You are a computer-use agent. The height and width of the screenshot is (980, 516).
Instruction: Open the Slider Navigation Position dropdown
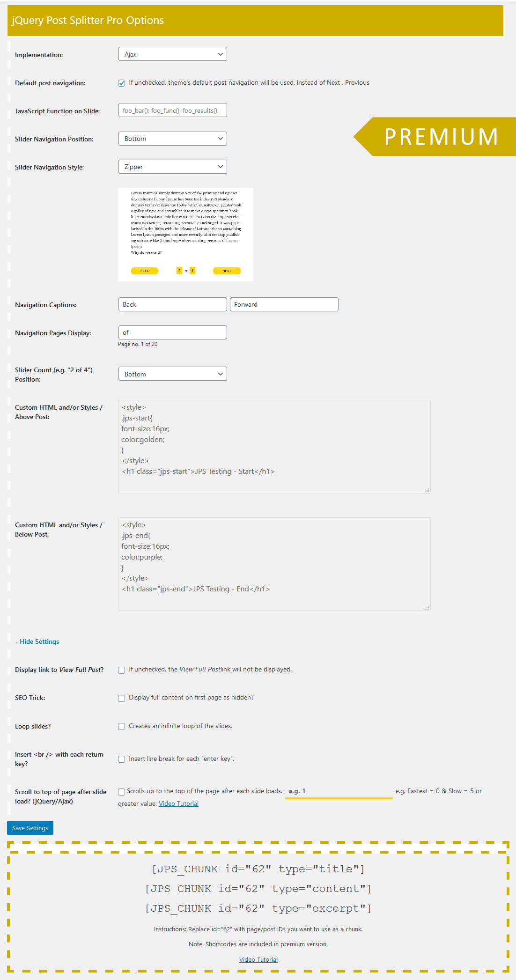click(172, 139)
